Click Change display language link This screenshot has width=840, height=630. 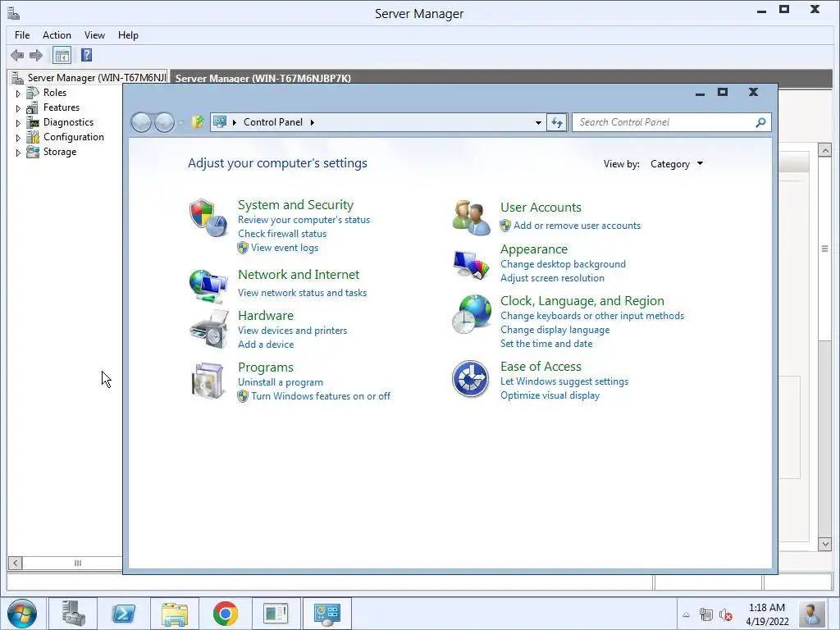pos(555,330)
